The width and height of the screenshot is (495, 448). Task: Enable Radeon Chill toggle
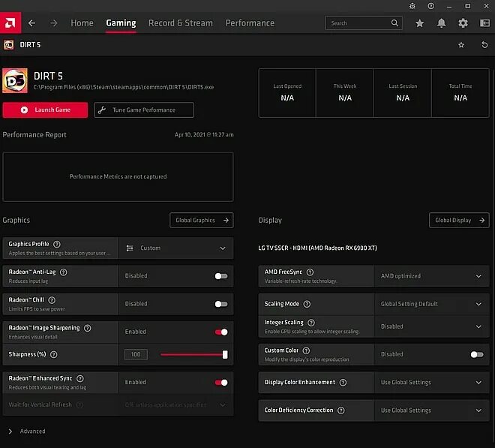[221, 304]
